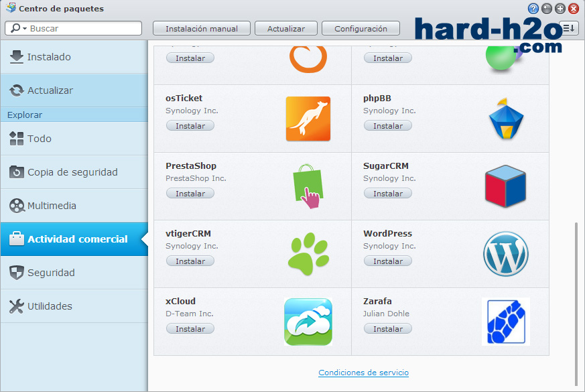
Task: Expand the search options dropdown arrow
Action: click(25, 28)
